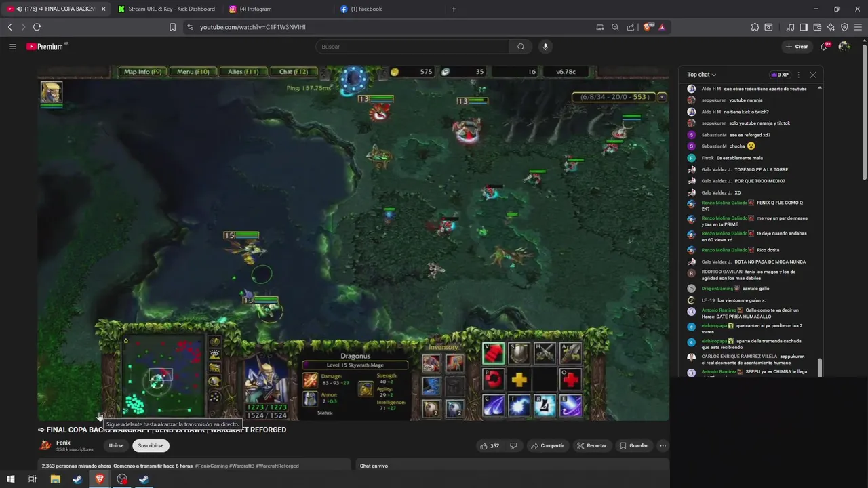Open the browser extensions puzzle icon
This screenshot has height=488, width=868.
pyautogui.click(x=755, y=27)
